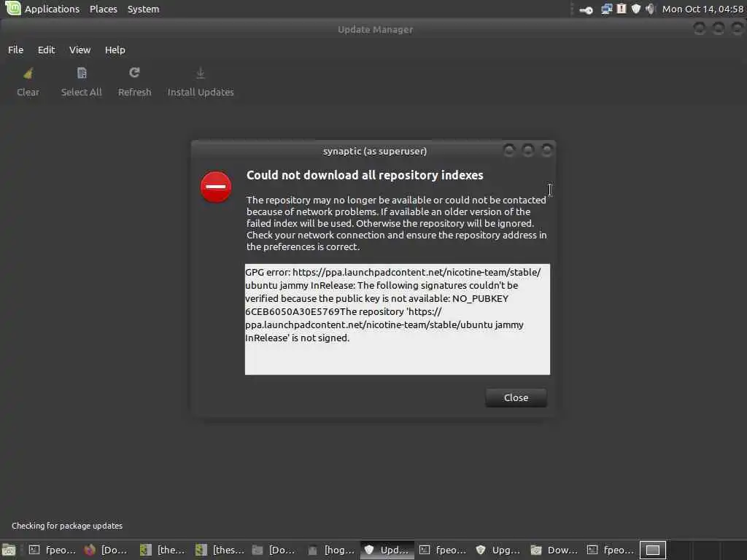The image size is (747, 560).
Task: Click the fpeo... item next to Upg...
Action: point(443,550)
